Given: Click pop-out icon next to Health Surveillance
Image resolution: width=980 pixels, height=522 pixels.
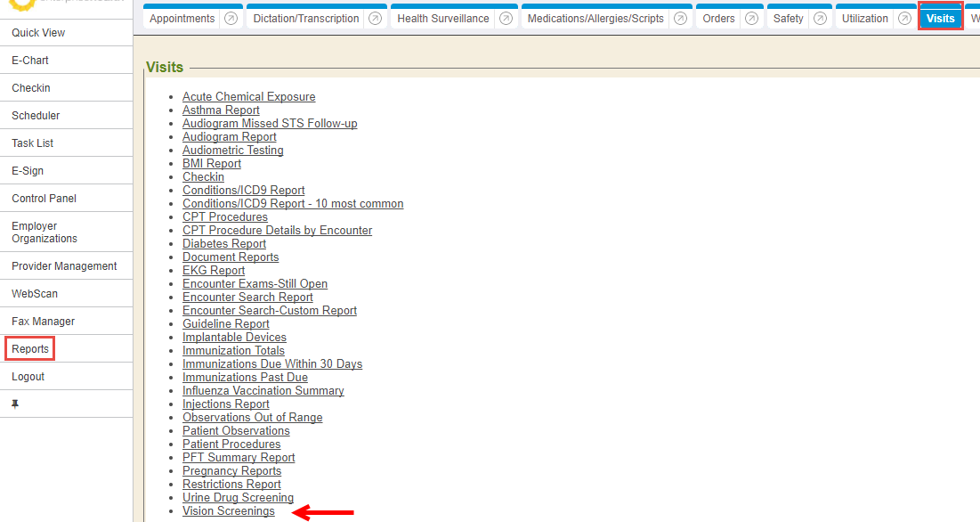Looking at the screenshot, I should tap(506, 19).
